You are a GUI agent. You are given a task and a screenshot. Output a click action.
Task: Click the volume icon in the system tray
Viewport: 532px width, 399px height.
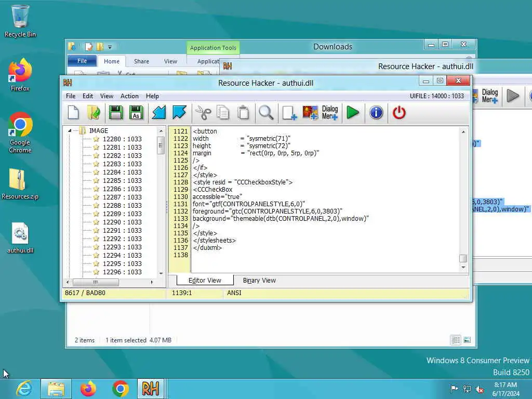click(480, 389)
